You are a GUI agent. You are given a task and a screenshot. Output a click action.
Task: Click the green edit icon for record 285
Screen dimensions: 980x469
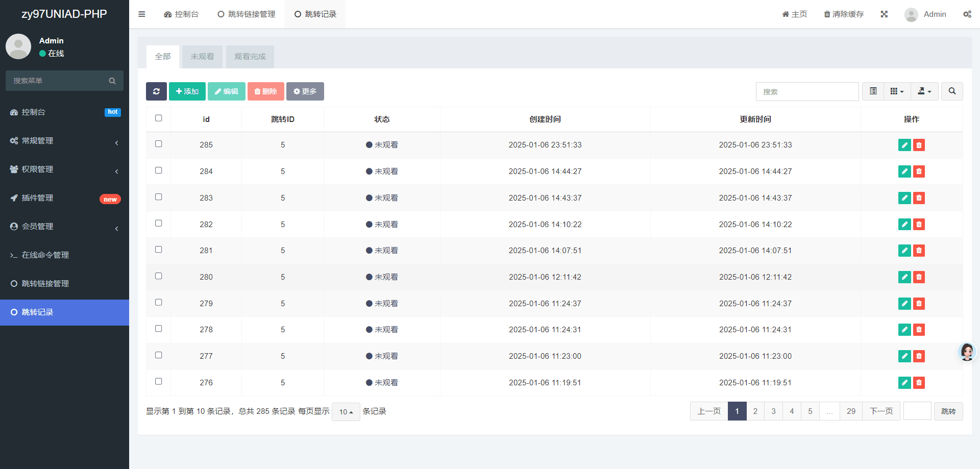pos(904,145)
